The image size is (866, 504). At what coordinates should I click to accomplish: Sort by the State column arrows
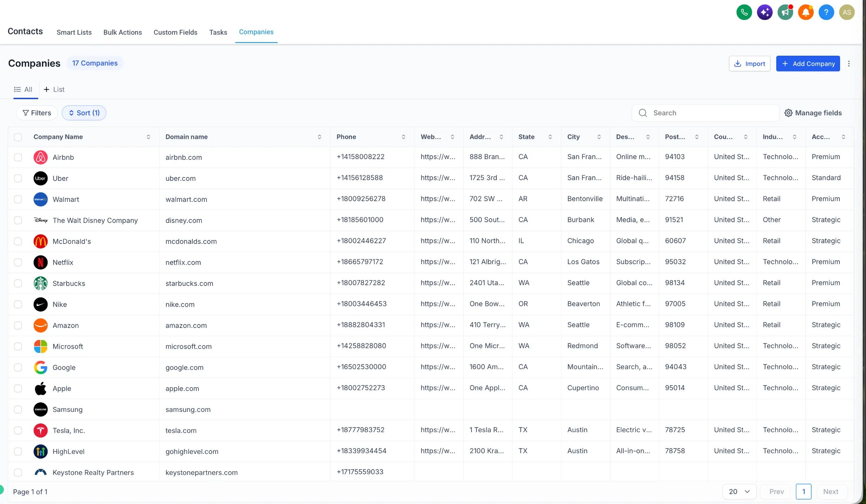[550, 137]
